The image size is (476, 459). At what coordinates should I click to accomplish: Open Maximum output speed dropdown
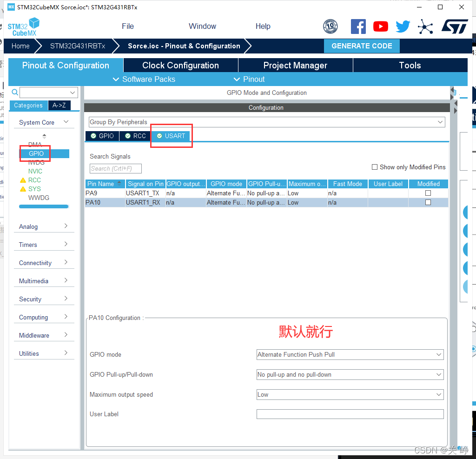point(350,395)
